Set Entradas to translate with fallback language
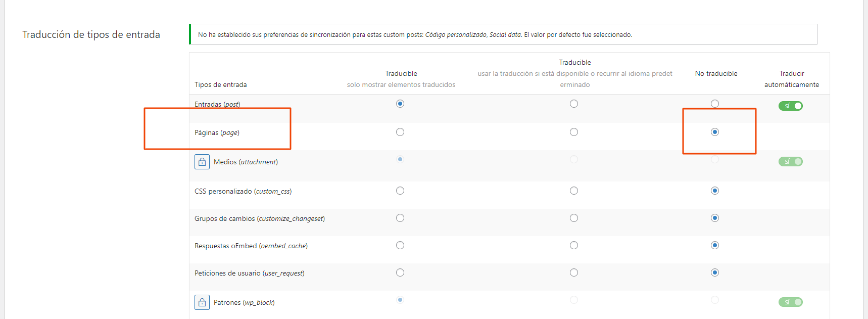Image resolution: width=868 pixels, height=319 pixels. click(574, 104)
